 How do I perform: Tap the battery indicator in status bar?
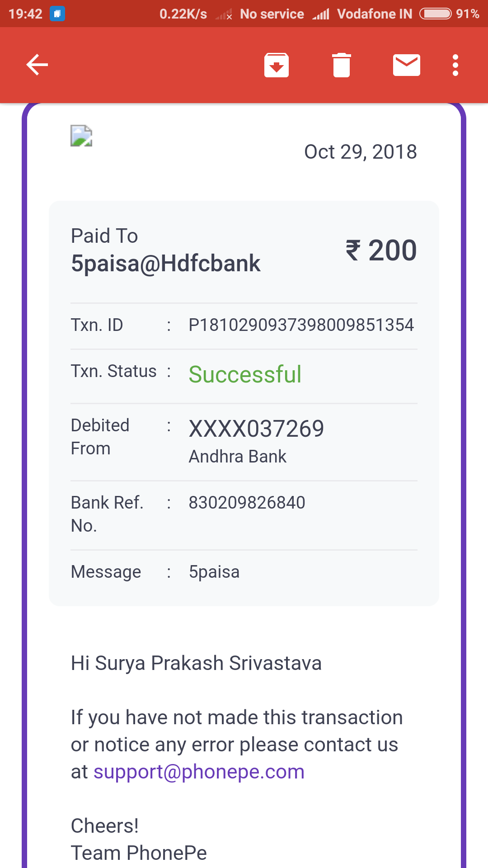click(x=435, y=14)
